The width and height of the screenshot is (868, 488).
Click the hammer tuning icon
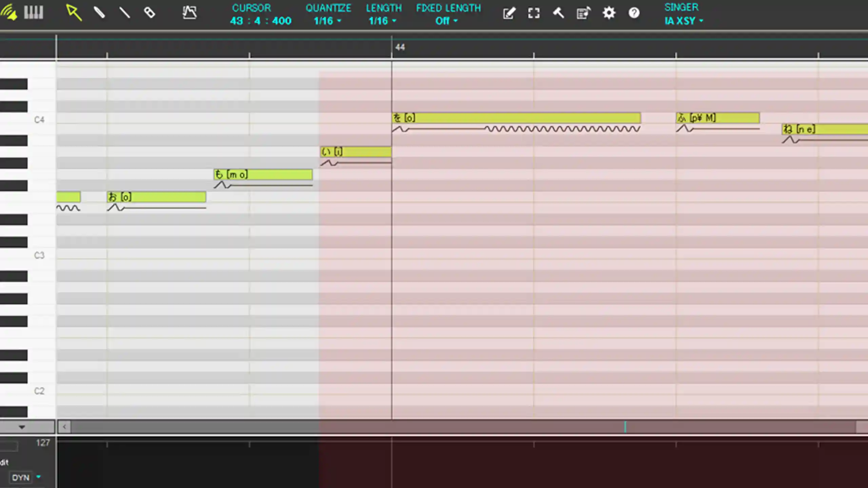558,14
